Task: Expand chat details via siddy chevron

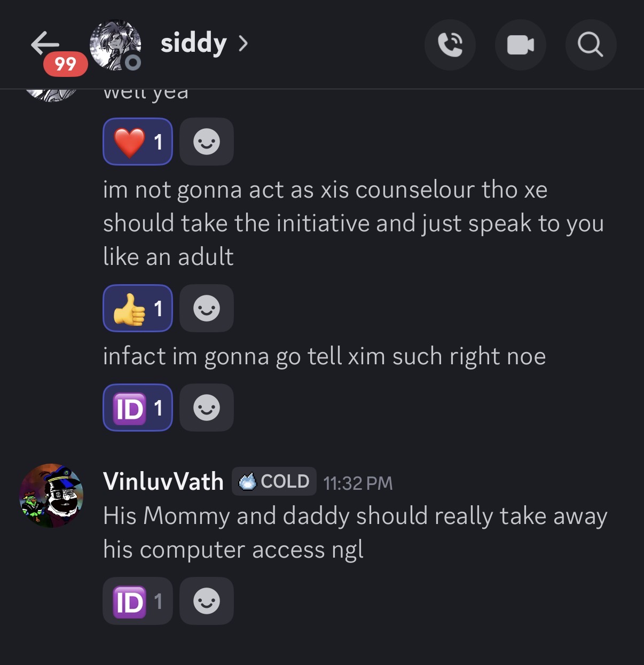Action: [x=243, y=43]
